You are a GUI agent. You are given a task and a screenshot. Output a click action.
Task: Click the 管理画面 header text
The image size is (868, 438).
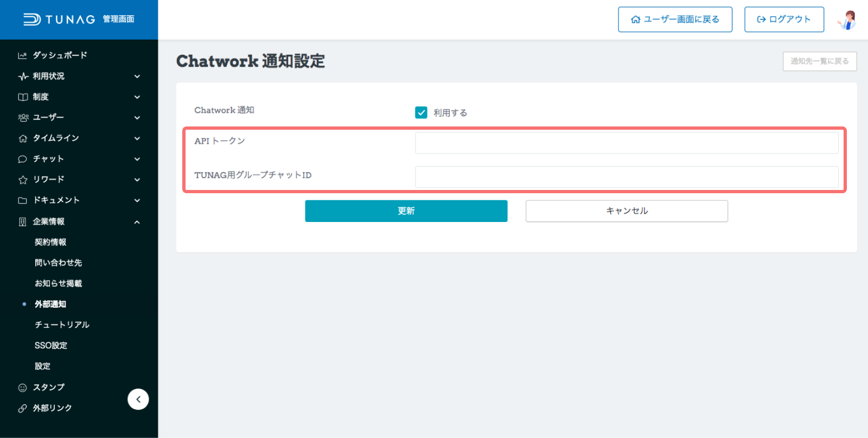pos(118,19)
